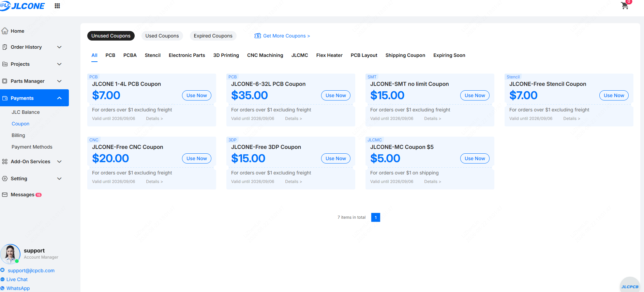Image resolution: width=644 pixels, height=292 pixels.
Task: Click the Messages envelope icon
Action: pyautogui.click(x=5, y=195)
